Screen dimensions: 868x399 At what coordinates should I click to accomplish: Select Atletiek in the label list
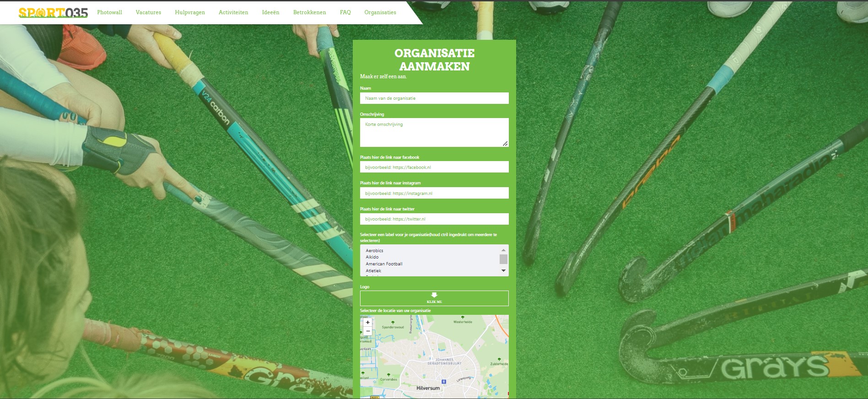(373, 271)
